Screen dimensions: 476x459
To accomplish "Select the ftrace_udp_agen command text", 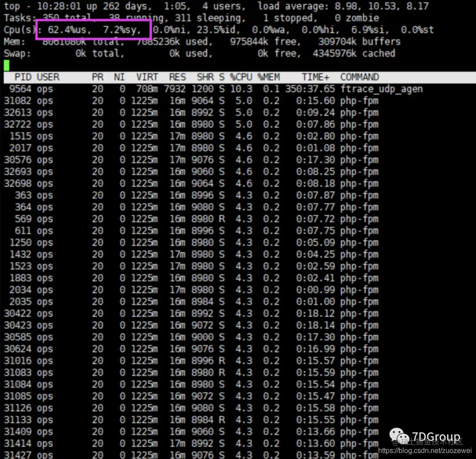I will tap(382, 89).
